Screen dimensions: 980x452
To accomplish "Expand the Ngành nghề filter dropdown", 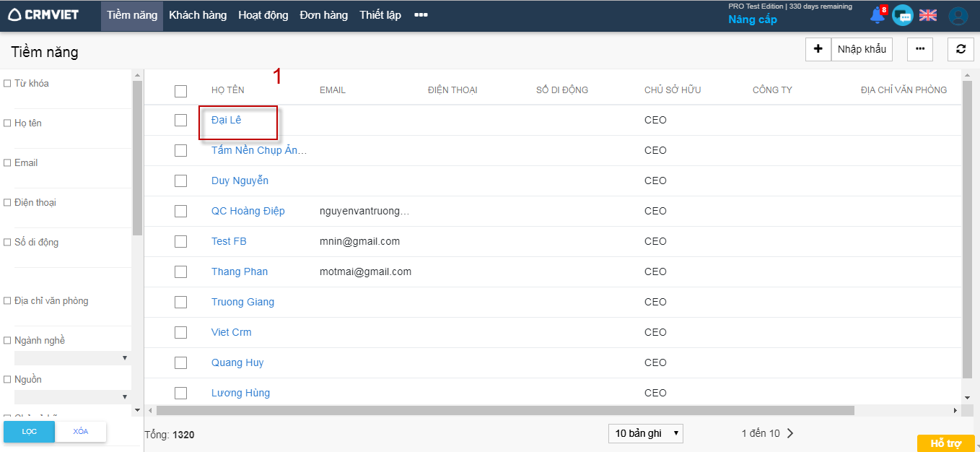I will click(72, 358).
